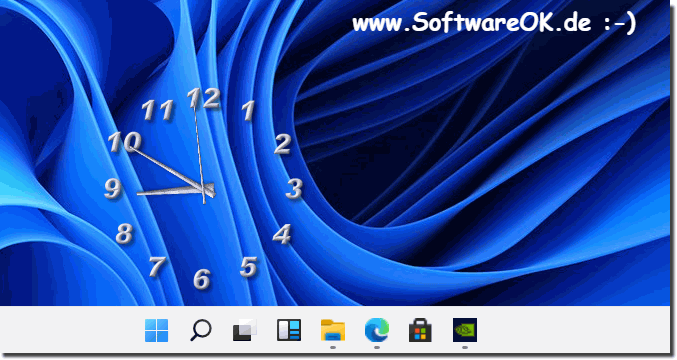Open the Widgets panel icon
Viewport: 677px width, 360px height.
289,331
